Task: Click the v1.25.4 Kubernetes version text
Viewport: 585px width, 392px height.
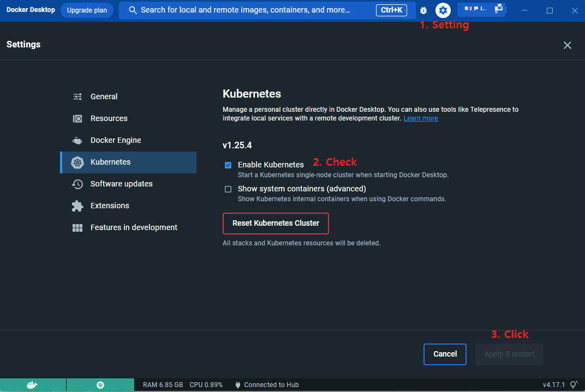Action: point(237,146)
